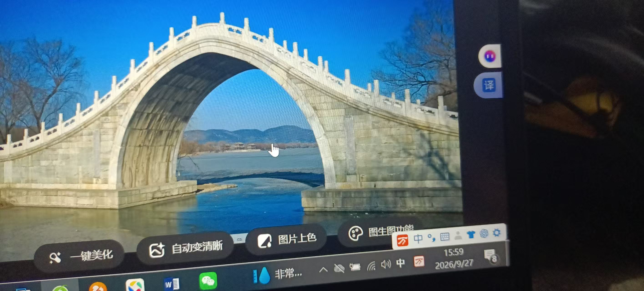Open the Wi-Fi network tray icon

click(x=371, y=266)
